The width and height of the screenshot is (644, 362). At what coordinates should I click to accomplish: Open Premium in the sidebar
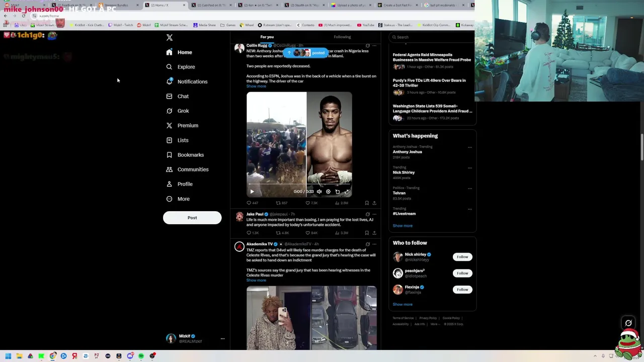pos(182,125)
